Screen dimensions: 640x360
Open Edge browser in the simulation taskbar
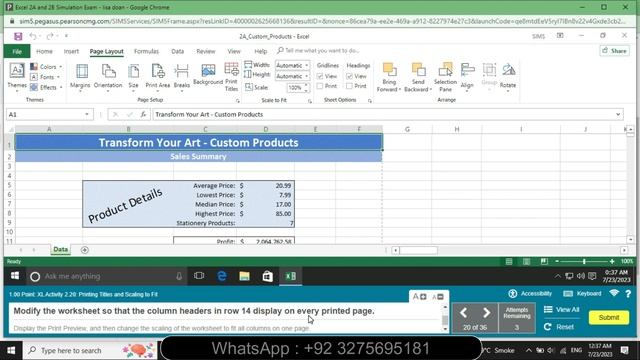[222, 276]
